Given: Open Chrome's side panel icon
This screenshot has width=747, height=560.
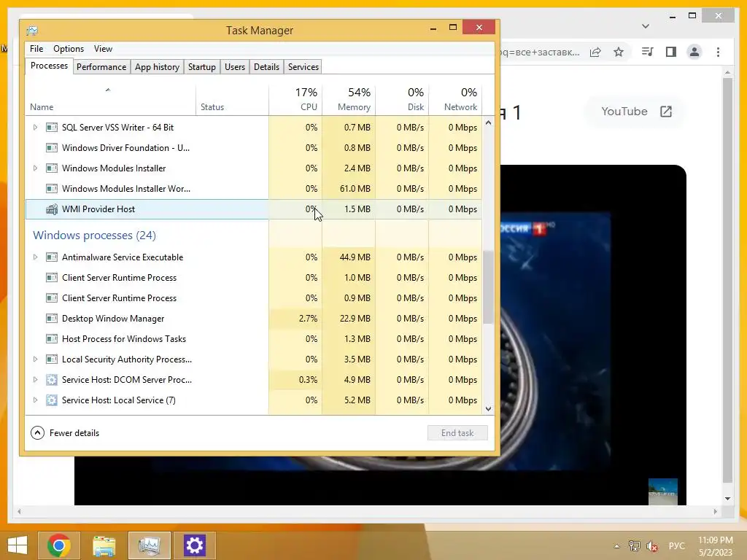Looking at the screenshot, I should pos(671,52).
